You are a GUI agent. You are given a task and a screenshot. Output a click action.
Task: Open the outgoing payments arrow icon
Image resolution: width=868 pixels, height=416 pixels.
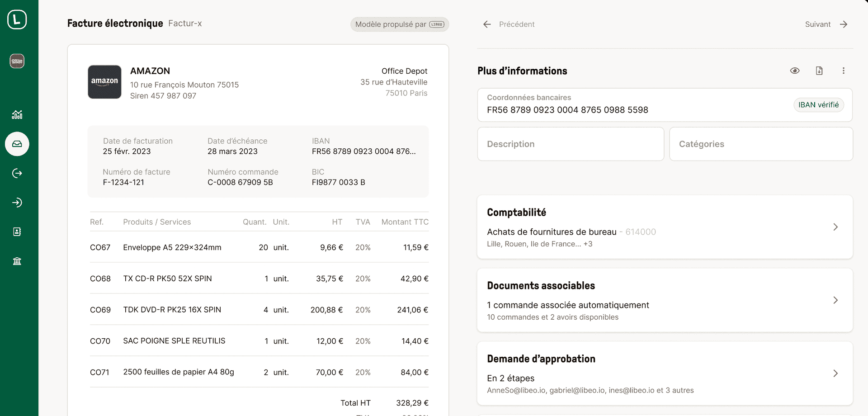pos(17,173)
